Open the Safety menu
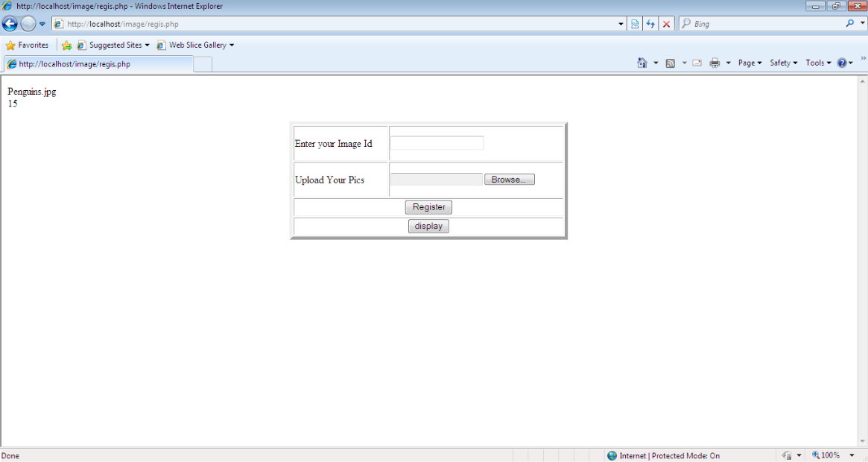Viewport: 868px width, 462px height. 782,63
